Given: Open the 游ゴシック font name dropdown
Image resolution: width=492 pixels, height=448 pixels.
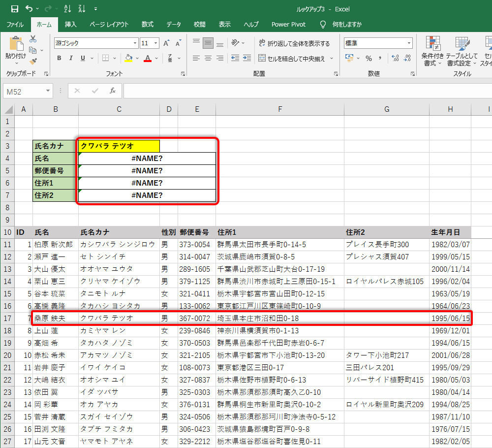Looking at the screenshot, I should tap(135, 43).
